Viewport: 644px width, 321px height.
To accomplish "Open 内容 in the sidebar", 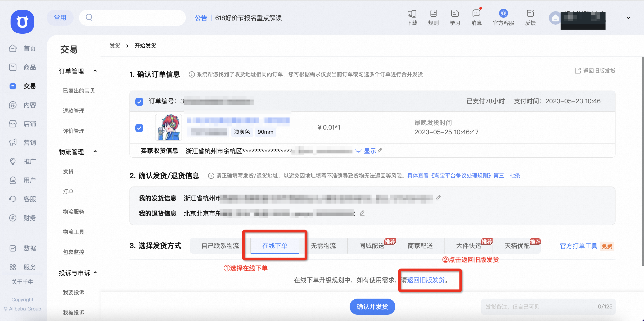I will coord(23,105).
